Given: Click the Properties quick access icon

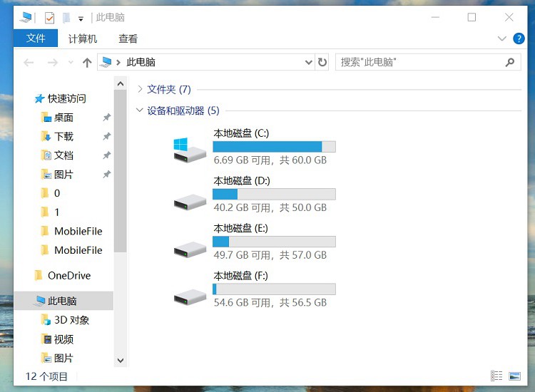Looking at the screenshot, I should click(49, 17).
